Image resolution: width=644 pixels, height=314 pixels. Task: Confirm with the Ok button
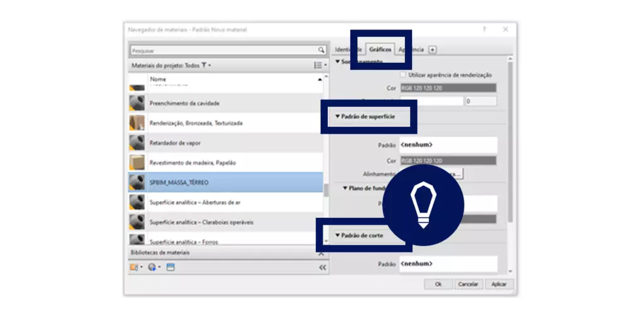click(x=438, y=284)
